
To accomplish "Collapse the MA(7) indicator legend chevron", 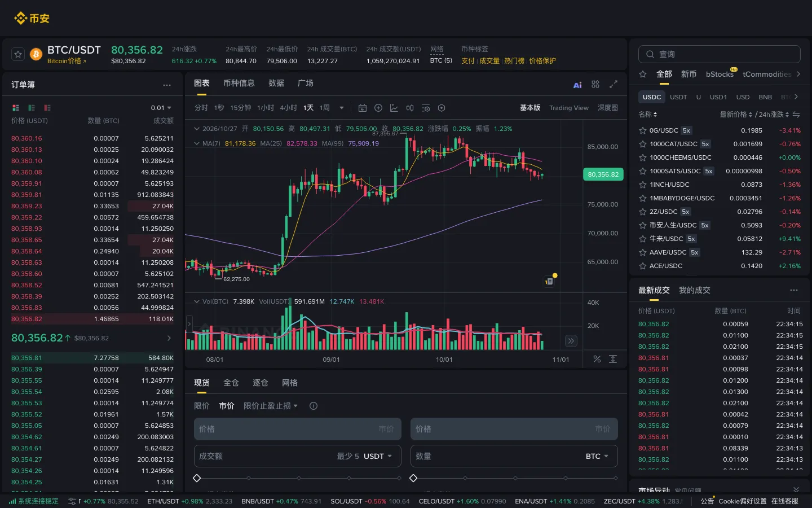I will [197, 143].
